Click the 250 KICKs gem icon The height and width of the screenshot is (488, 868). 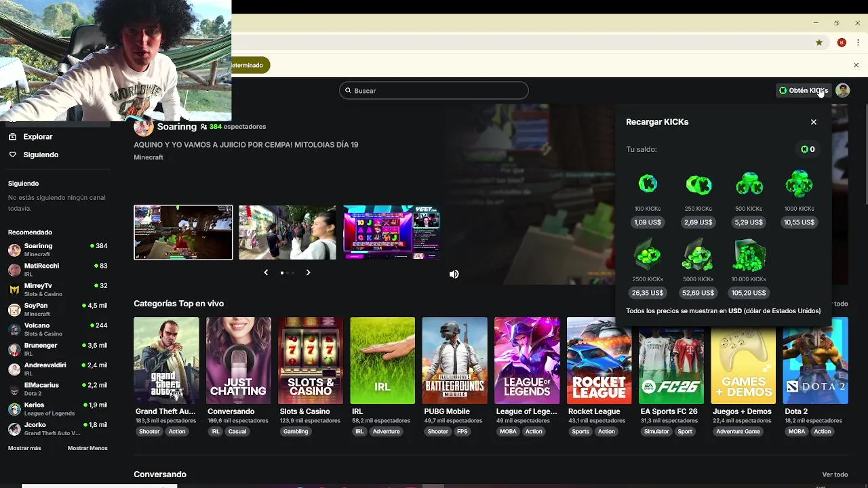coord(698,184)
